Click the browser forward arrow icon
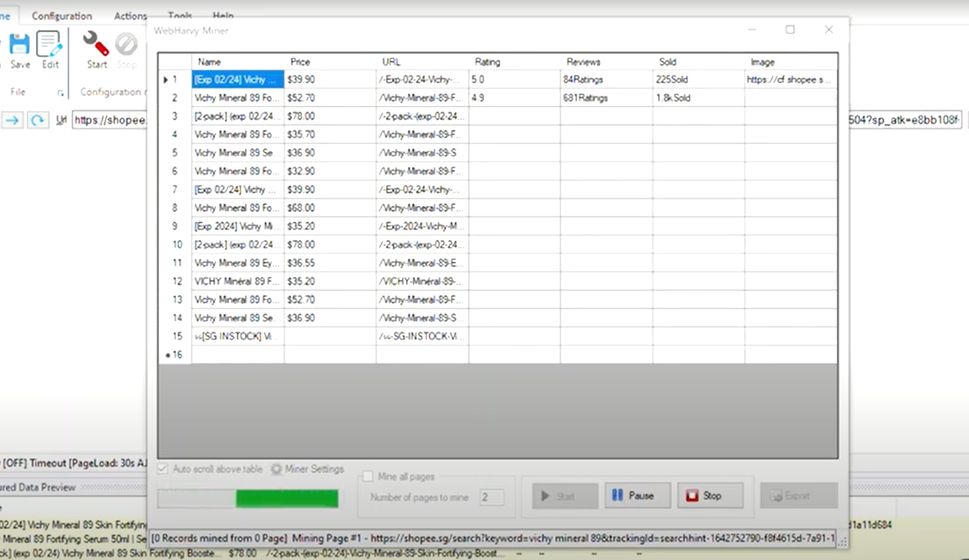Viewport: 969px width, 560px height. point(12,120)
